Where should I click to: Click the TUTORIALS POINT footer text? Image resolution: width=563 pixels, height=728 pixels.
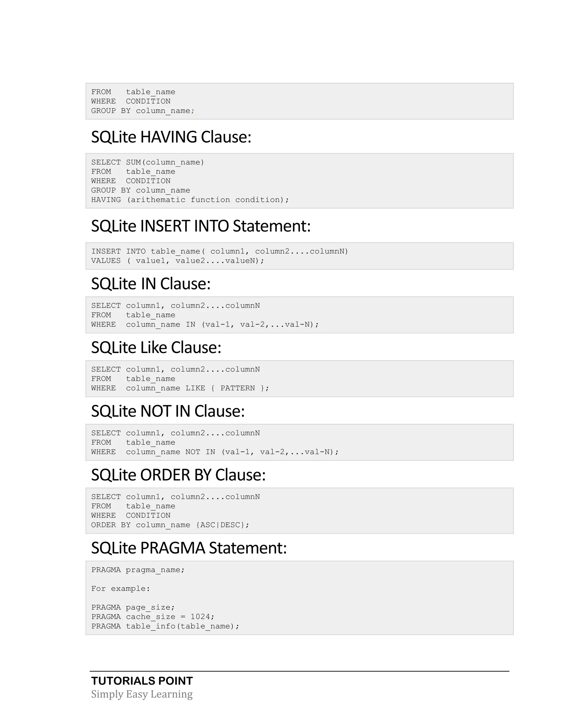142,681
